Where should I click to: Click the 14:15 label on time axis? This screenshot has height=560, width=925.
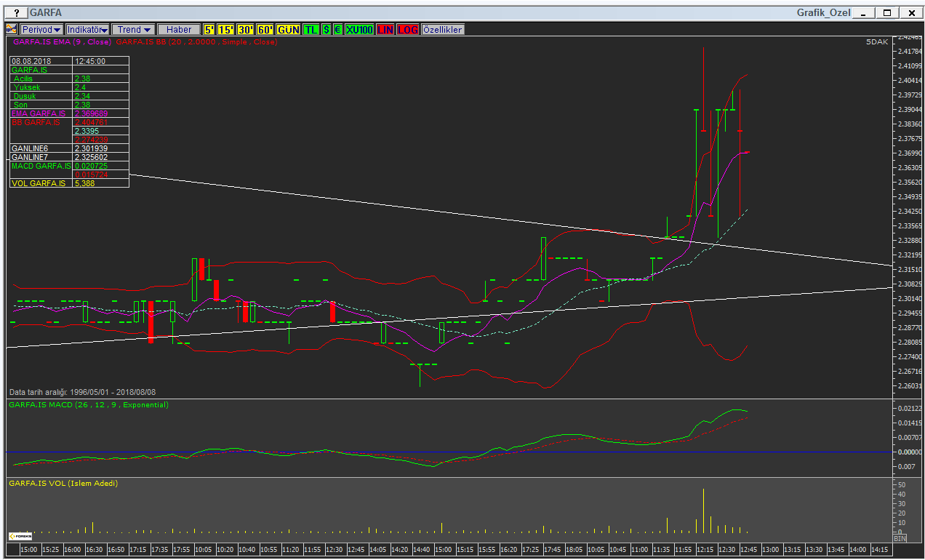pos(880,549)
